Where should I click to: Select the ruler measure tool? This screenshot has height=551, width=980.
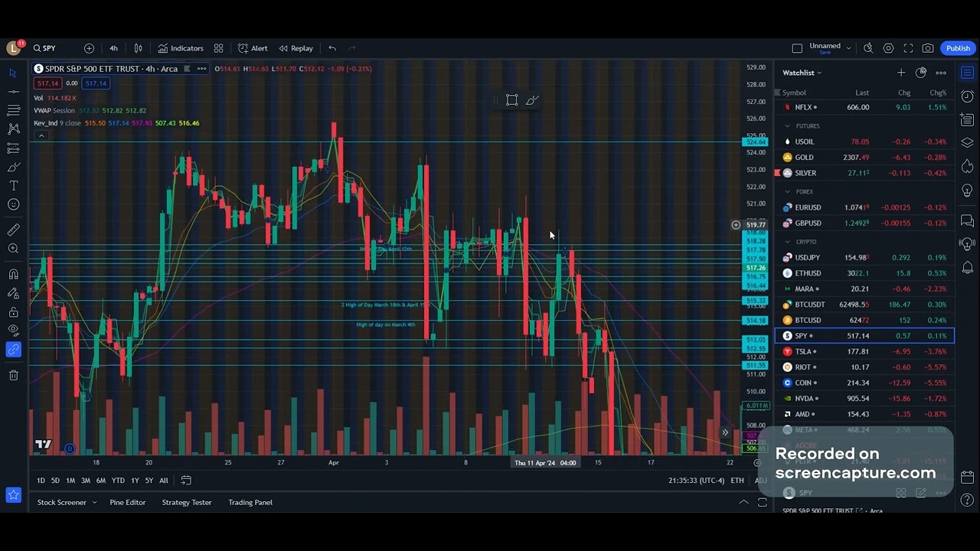pyautogui.click(x=13, y=230)
